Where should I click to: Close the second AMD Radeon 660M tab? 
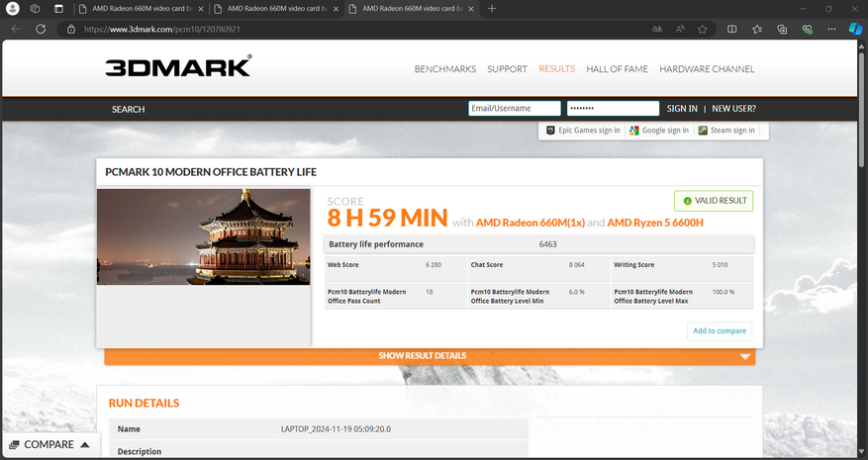coord(336,9)
